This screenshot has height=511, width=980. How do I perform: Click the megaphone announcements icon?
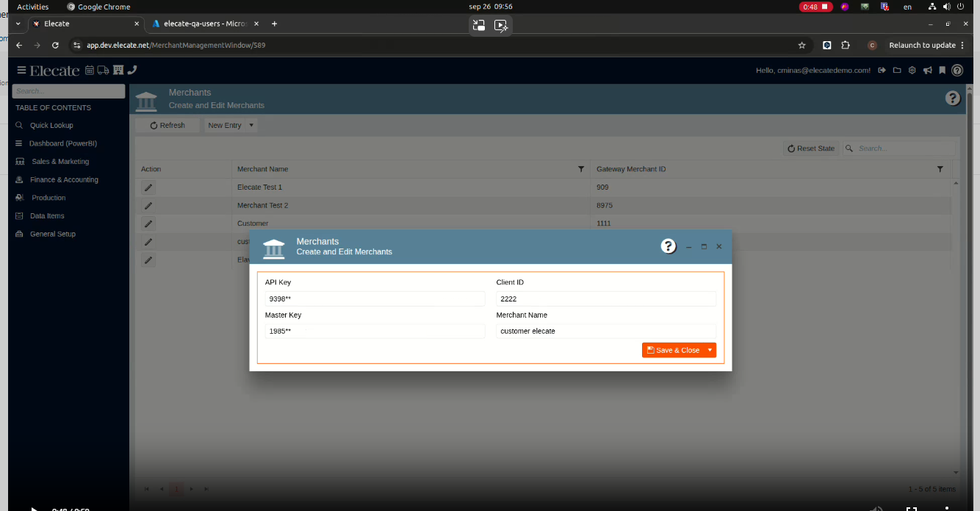927,71
